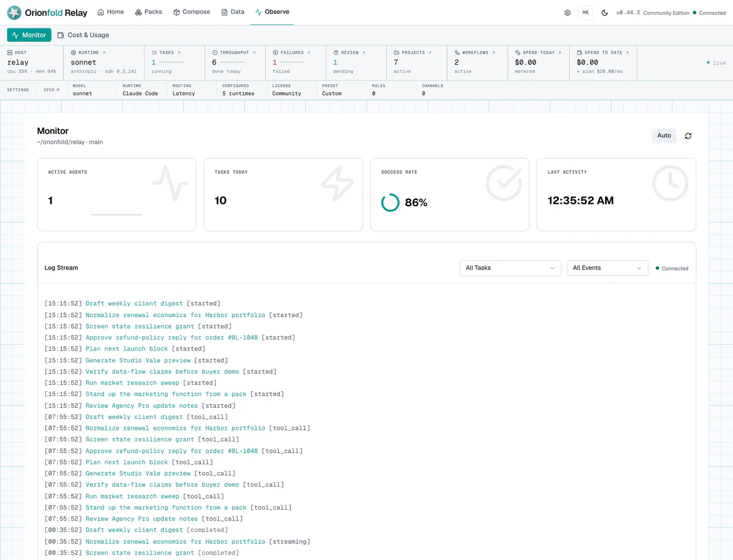Screen dimensions: 733x560
Task: Click the Runtime chip icon
Action: pos(73,53)
